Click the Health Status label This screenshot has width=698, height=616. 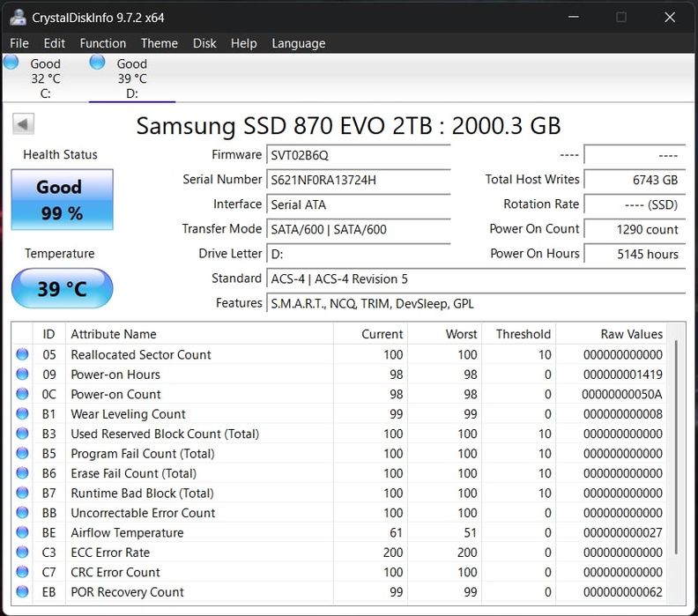pyautogui.click(x=60, y=154)
